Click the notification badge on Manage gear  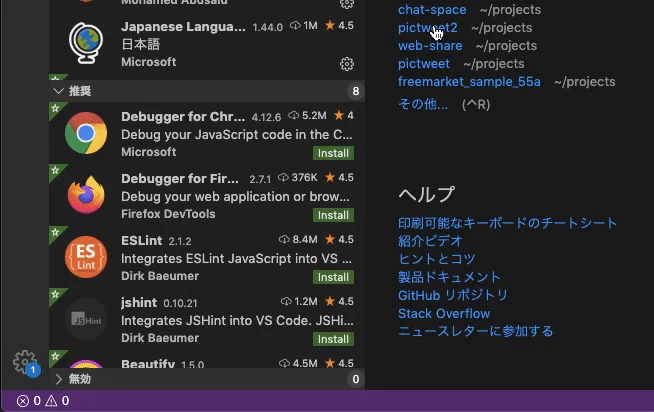tap(33, 370)
